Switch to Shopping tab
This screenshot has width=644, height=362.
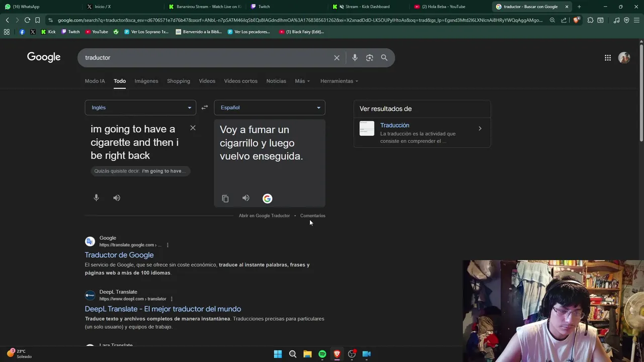pyautogui.click(x=179, y=81)
